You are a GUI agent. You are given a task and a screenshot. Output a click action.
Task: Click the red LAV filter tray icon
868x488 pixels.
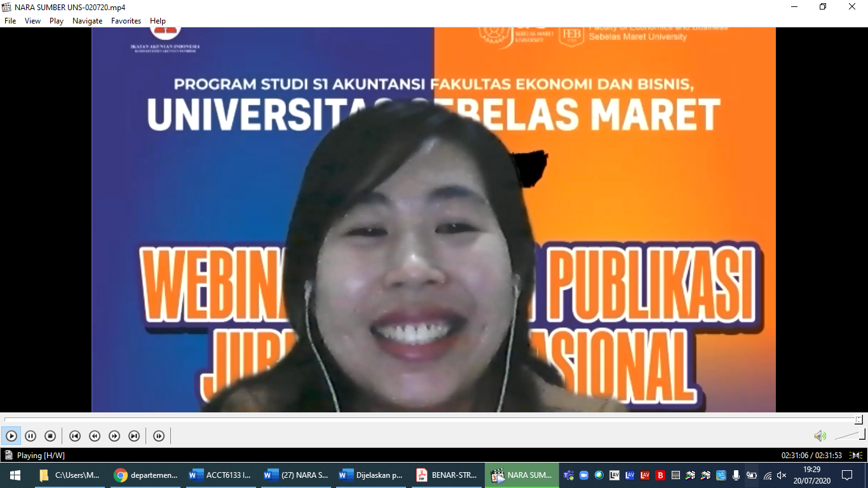[645, 475]
